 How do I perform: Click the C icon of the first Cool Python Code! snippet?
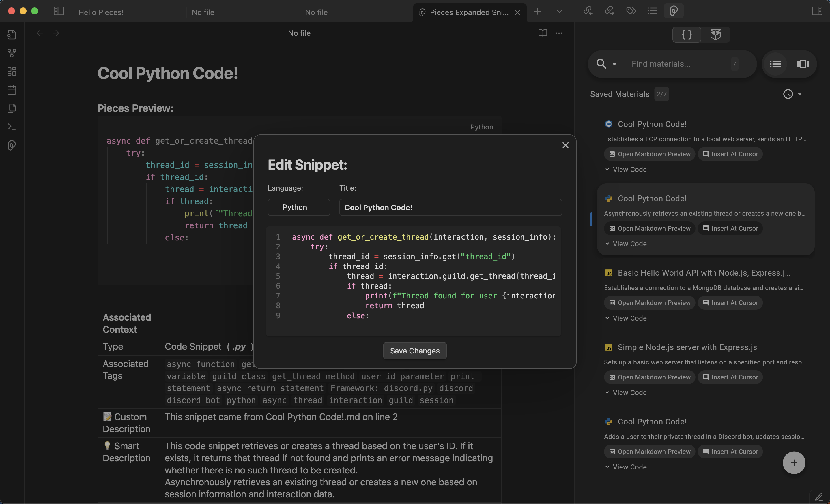(x=608, y=124)
